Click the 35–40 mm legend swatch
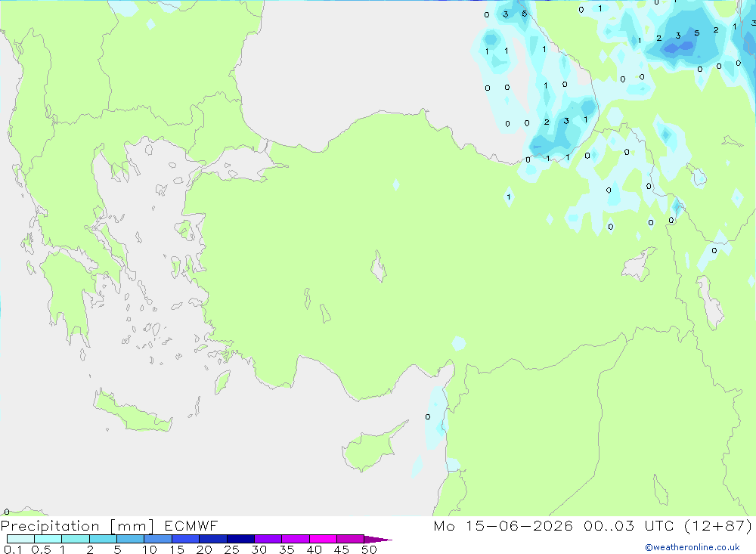 tap(296, 539)
